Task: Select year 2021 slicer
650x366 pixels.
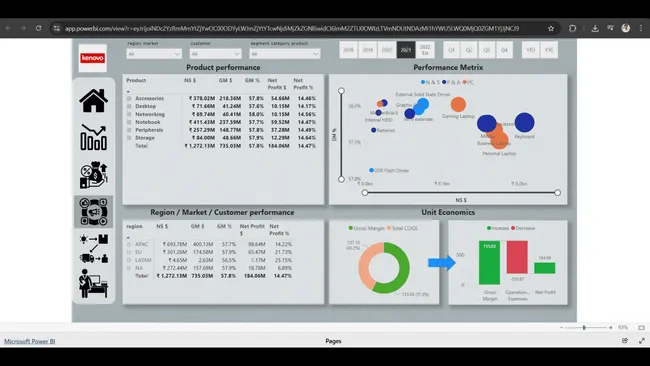Action: 406,50
